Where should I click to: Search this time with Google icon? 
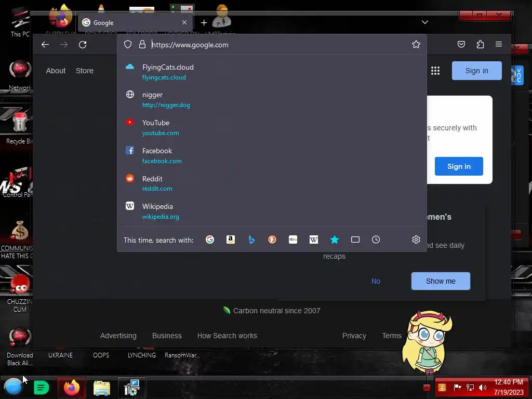210,240
